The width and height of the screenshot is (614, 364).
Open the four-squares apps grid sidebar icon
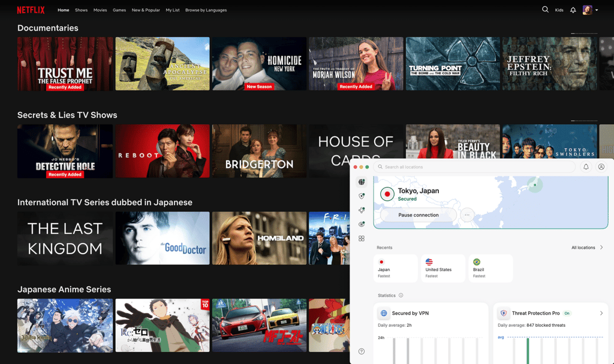pyautogui.click(x=362, y=238)
